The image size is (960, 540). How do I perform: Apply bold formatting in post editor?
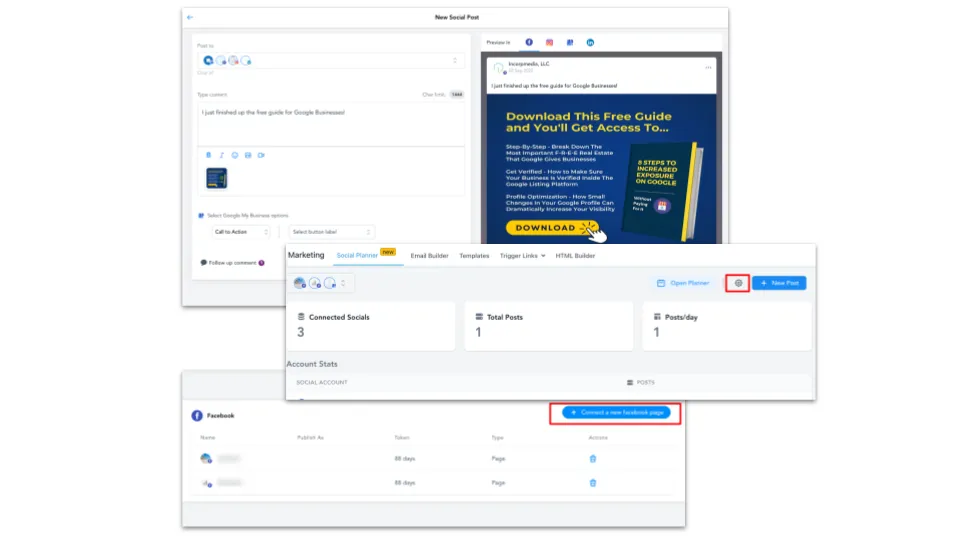click(208, 155)
